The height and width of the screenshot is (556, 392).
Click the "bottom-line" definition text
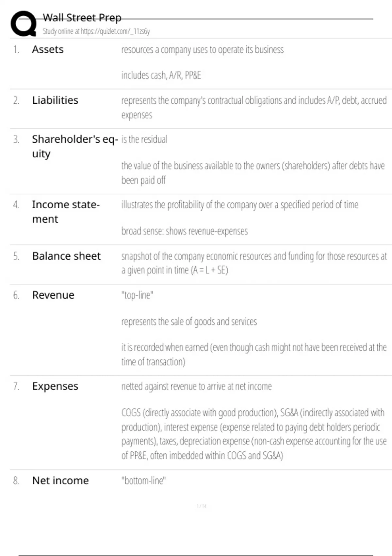click(143, 480)
